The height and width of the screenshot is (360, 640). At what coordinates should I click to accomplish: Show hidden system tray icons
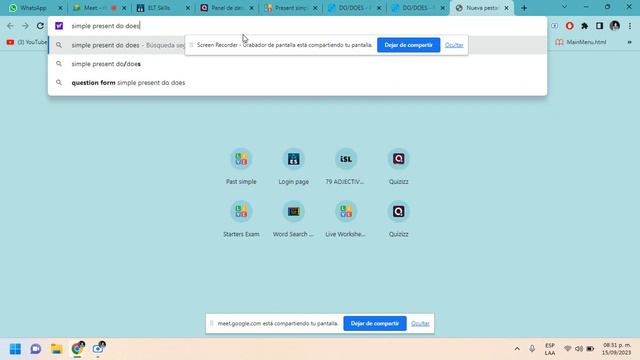(517, 349)
